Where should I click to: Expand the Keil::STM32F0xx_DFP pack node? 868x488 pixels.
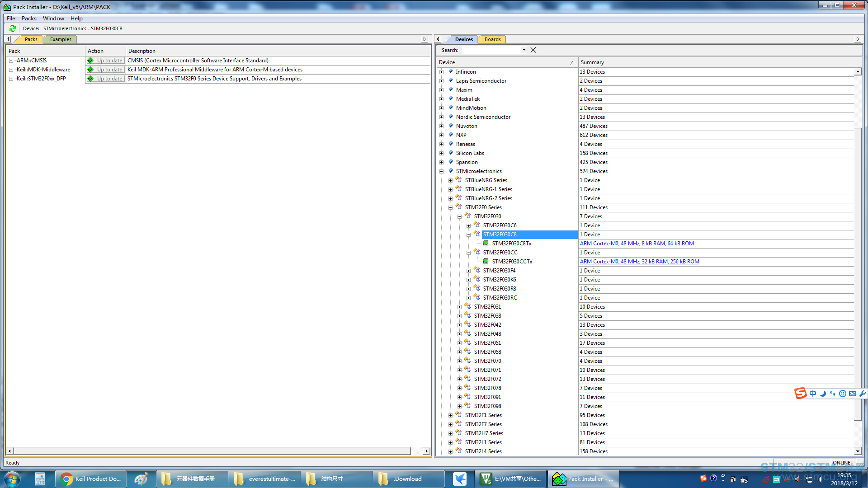(11, 79)
